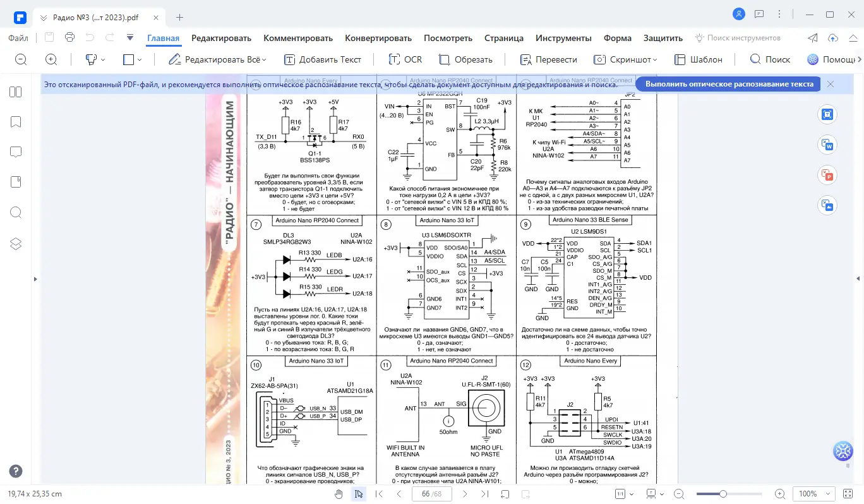Open the tab list dropdown beside the file tab

pos(44,18)
